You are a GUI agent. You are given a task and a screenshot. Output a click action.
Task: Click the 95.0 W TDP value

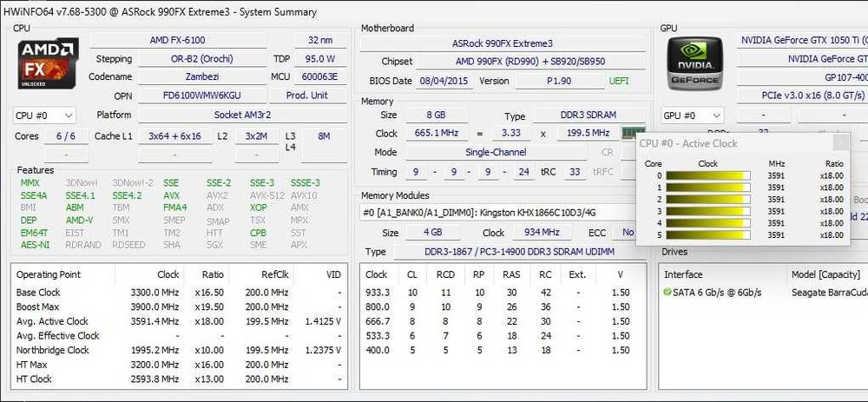point(321,59)
